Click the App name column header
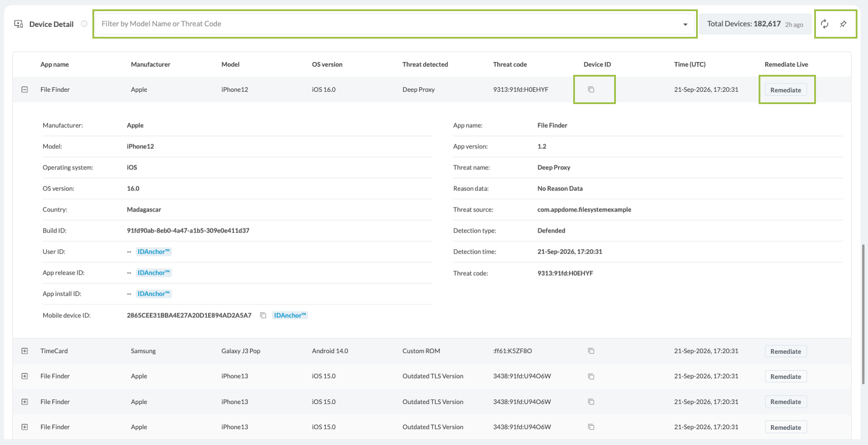This screenshot has width=868, height=445. click(54, 64)
